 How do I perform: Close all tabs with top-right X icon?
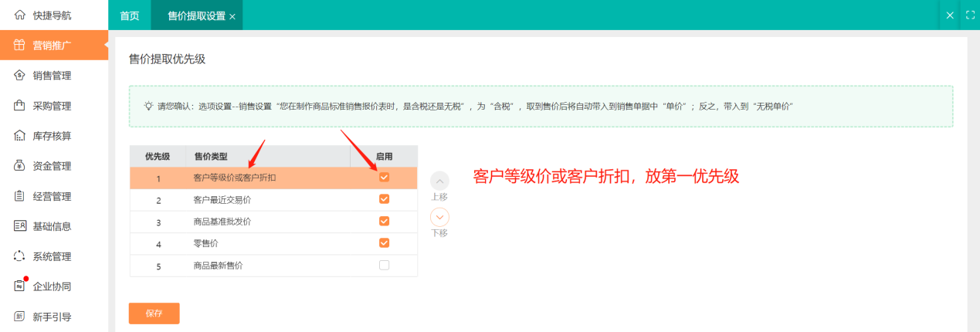(x=950, y=15)
